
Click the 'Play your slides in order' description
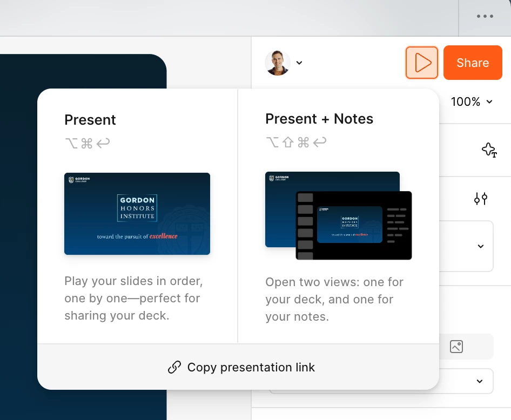(x=133, y=298)
